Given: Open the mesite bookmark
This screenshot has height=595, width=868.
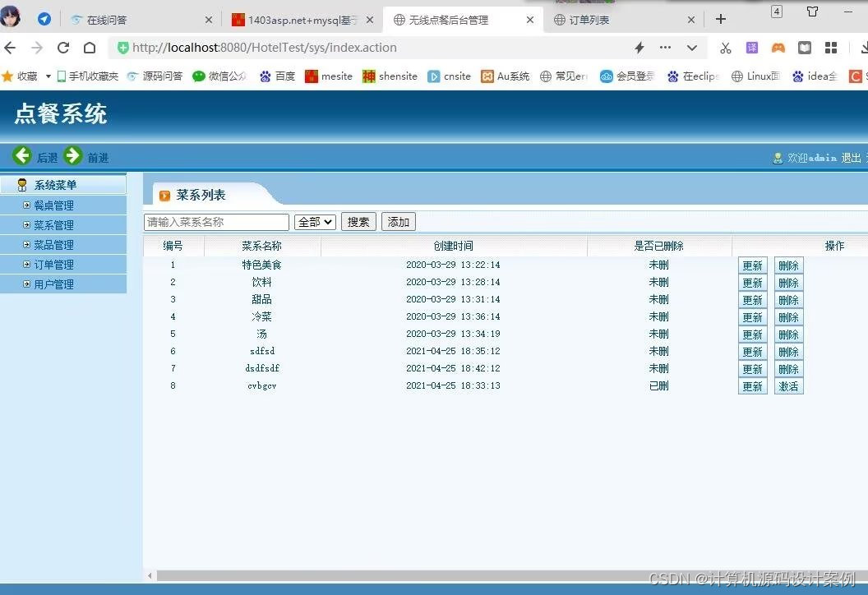Looking at the screenshot, I should (329, 76).
